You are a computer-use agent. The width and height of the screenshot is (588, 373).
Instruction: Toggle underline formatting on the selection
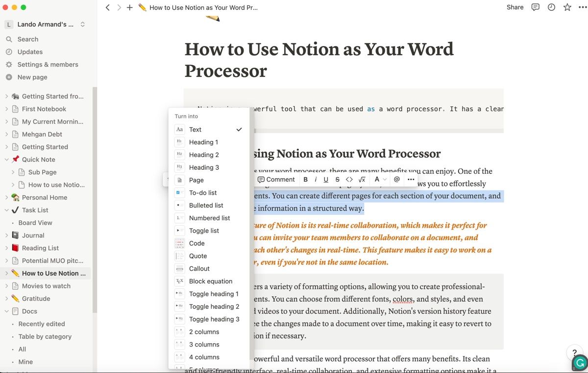coord(326,180)
